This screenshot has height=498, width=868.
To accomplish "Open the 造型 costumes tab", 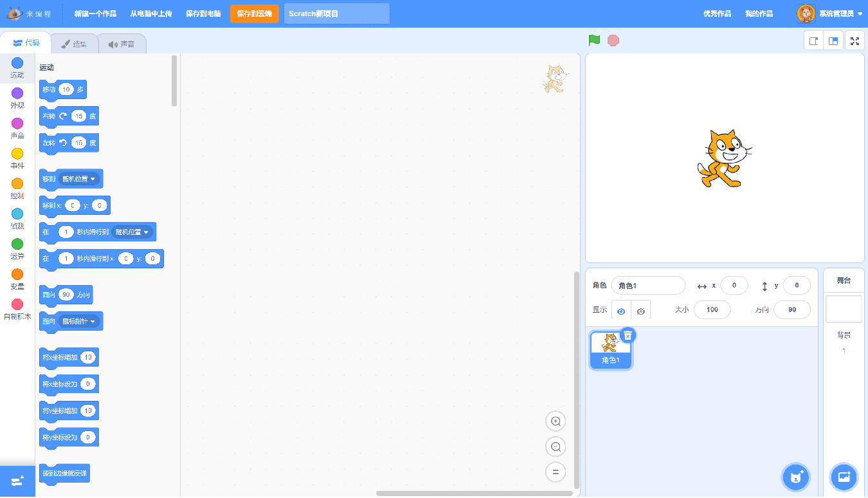I will pyautogui.click(x=74, y=44).
